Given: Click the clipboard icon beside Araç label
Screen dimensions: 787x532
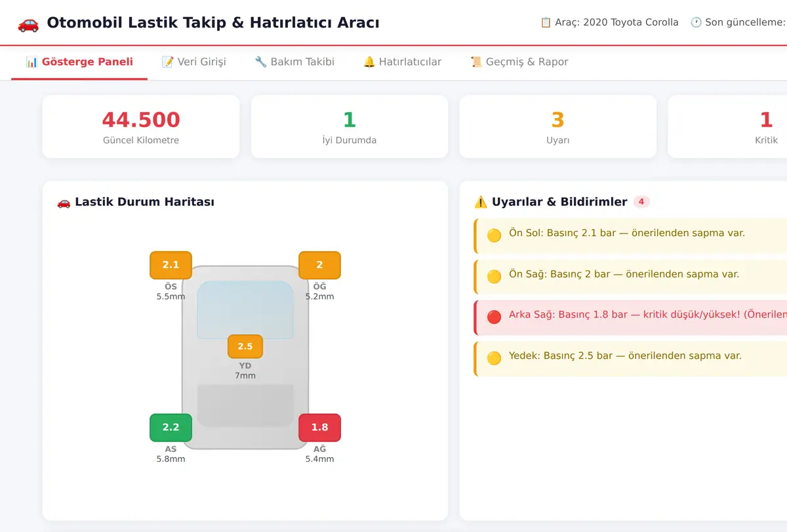Looking at the screenshot, I should tap(546, 22).
